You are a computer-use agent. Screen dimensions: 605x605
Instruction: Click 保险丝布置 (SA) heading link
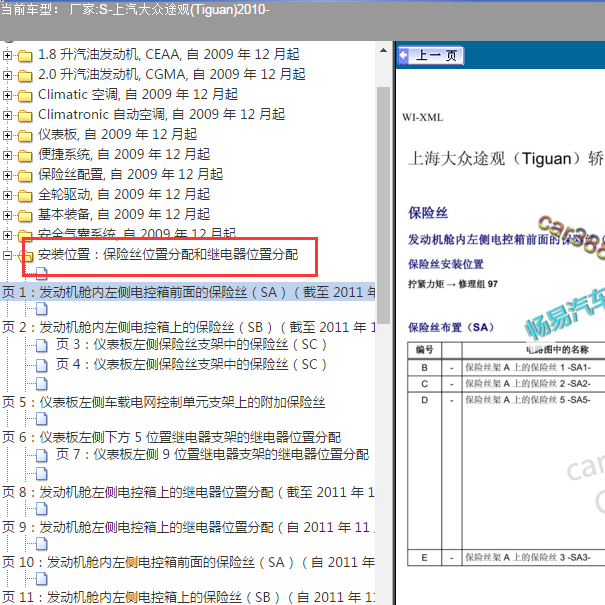tap(451, 328)
